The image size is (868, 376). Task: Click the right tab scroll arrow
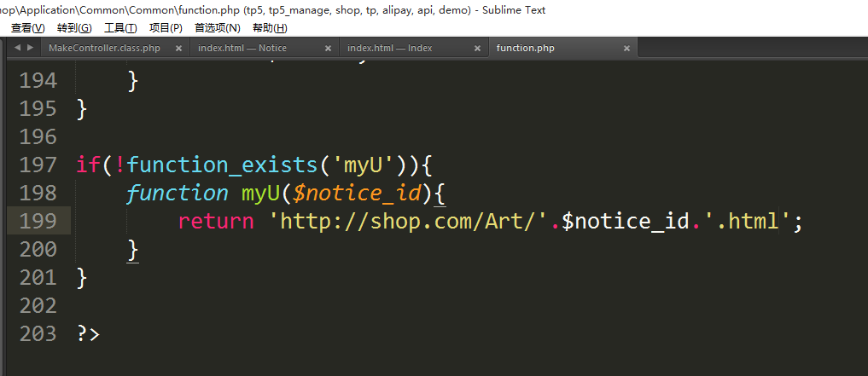click(31, 48)
